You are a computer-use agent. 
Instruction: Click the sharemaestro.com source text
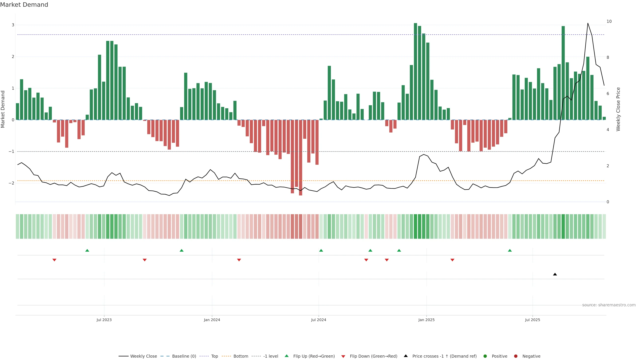pos(609,305)
